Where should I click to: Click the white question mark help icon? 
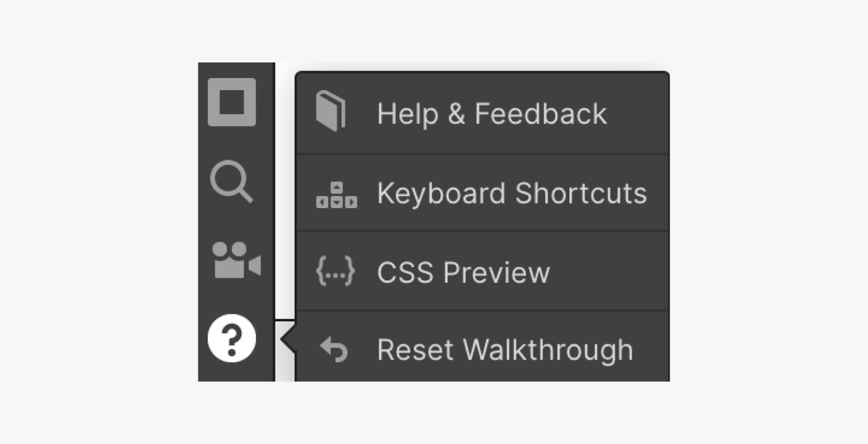tap(231, 338)
